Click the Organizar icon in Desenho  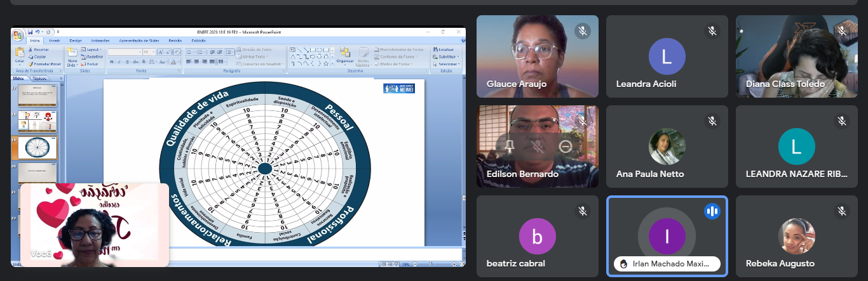346,55
